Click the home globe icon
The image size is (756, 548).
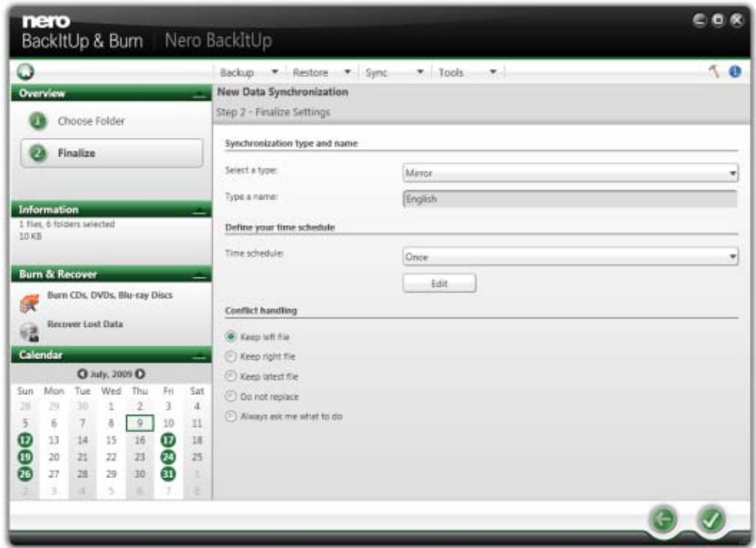(25, 72)
